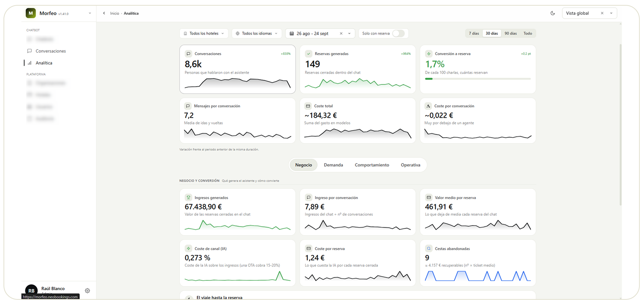The image size is (644, 304).
Task: Expand the Vista global selector chevron
Action: 611,13
